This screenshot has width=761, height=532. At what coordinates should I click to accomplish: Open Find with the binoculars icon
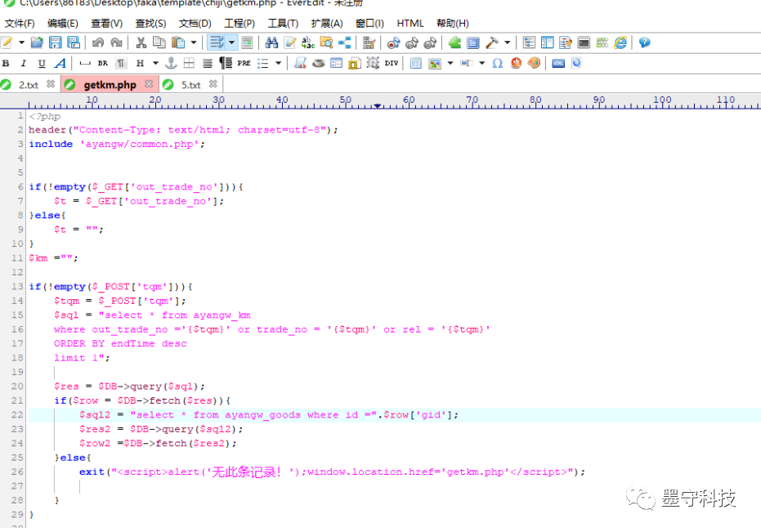[271, 42]
